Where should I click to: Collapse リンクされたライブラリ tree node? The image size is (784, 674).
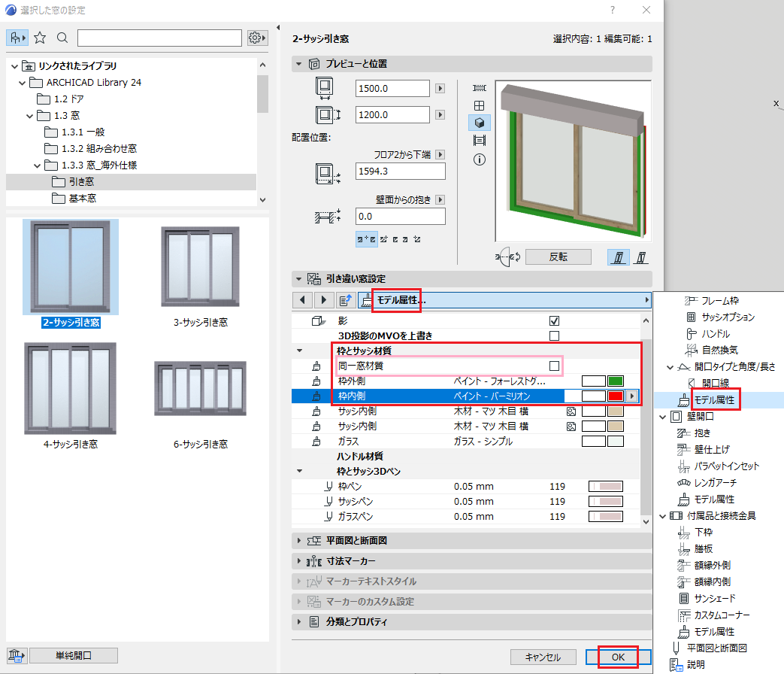click(14, 66)
